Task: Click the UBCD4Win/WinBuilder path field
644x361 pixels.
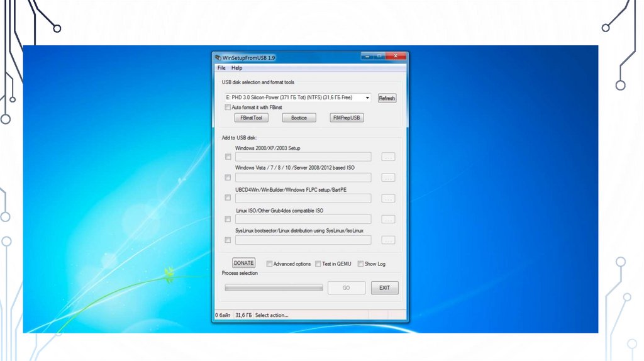Action: pos(303,198)
